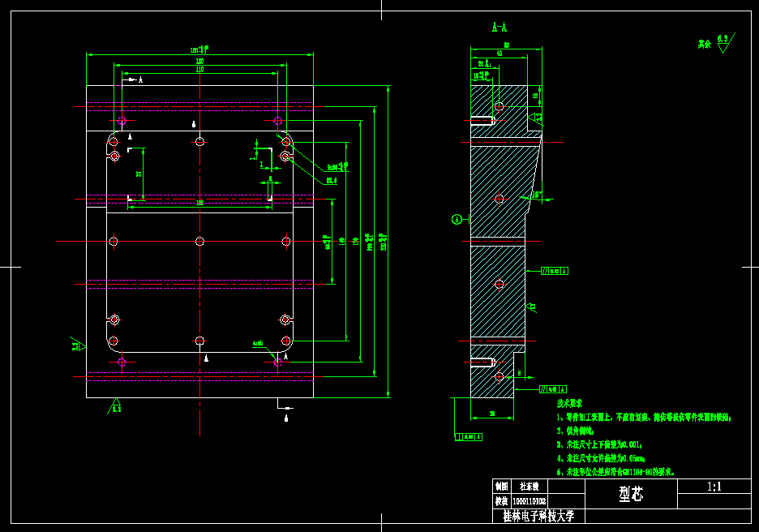The width and height of the screenshot is (759, 532).
Task: Select section arrow "A" above the plan view
Action: click(x=140, y=79)
